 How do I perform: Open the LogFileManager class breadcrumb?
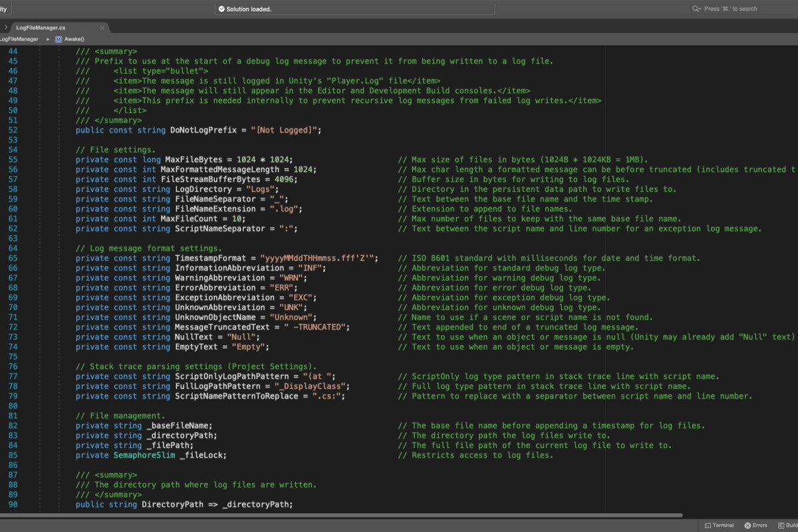[19, 39]
